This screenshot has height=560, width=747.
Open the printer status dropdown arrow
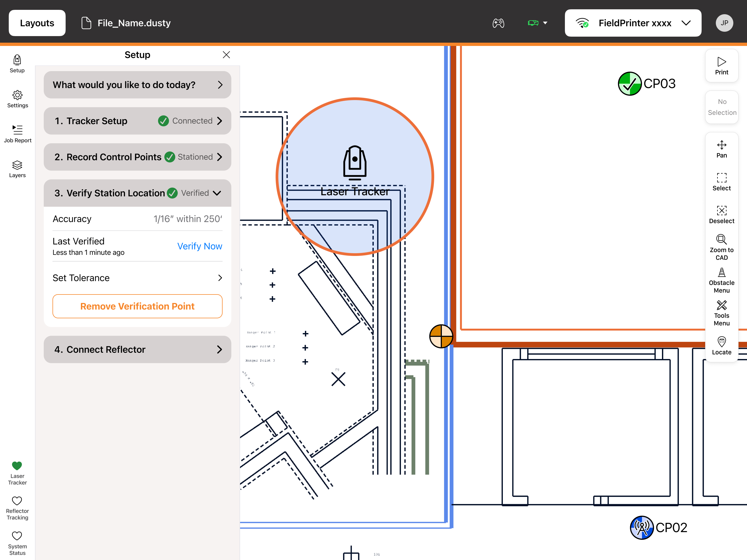tap(545, 23)
